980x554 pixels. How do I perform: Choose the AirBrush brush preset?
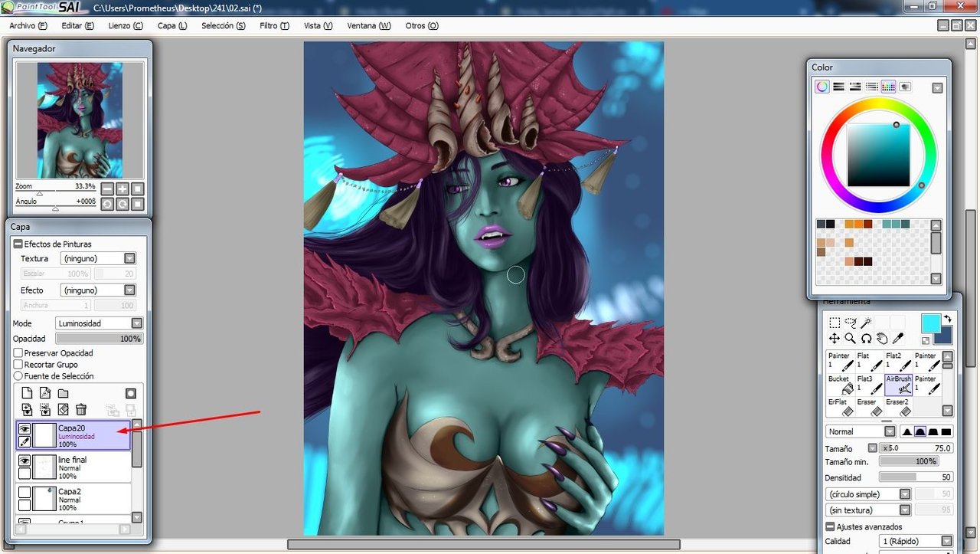click(x=899, y=385)
